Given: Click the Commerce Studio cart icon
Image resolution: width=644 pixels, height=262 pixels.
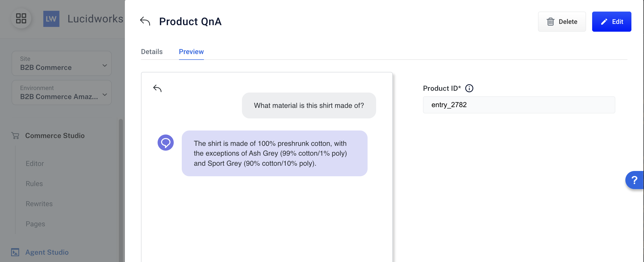Looking at the screenshot, I should (x=15, y=136).
